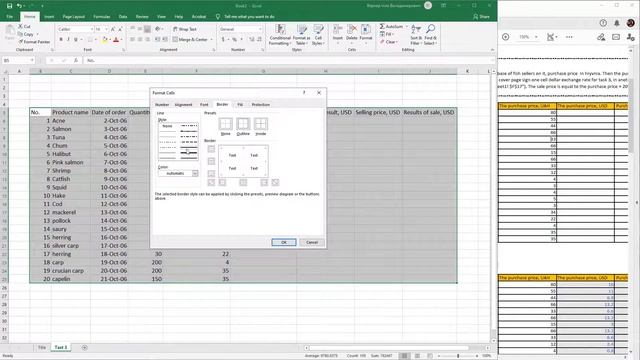Increase font size
Image resolution: width=640 pixels, height=360 pixels.
[113, 29]
